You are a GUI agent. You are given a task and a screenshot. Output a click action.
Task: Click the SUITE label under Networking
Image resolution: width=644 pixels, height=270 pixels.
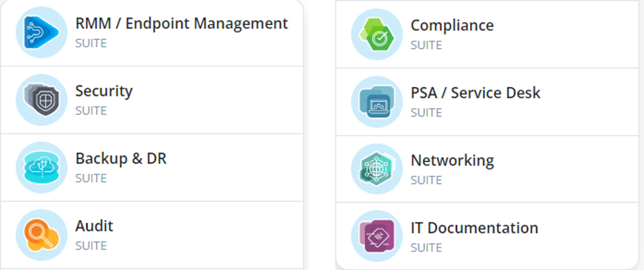[426, 180]
